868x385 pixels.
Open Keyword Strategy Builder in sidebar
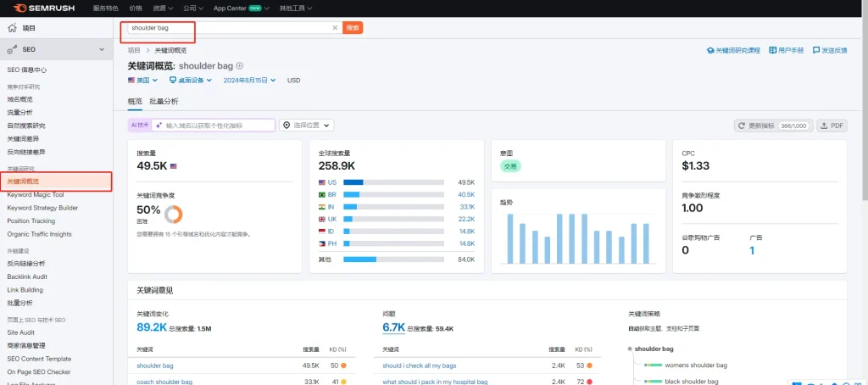click(42, 209)
